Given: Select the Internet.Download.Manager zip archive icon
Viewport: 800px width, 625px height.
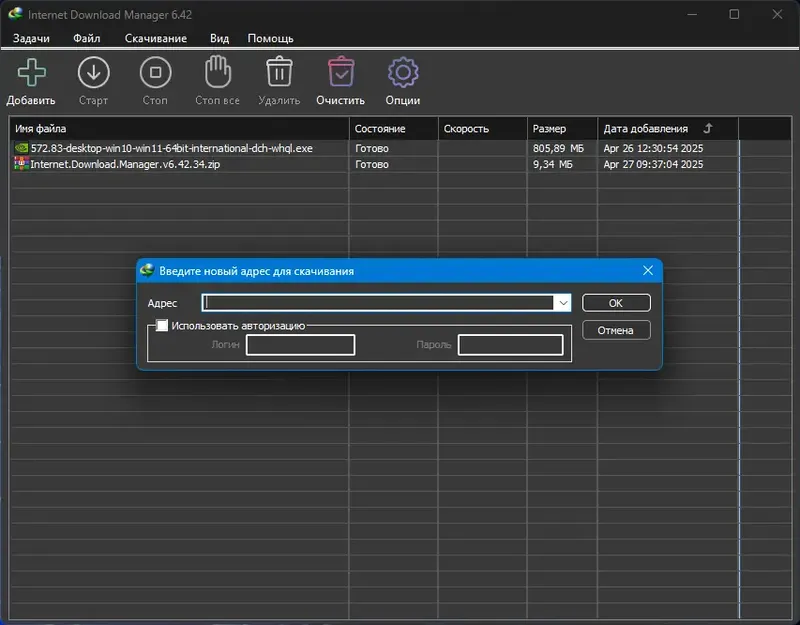Looking at the screenshot, I should (x=21, y=164).
